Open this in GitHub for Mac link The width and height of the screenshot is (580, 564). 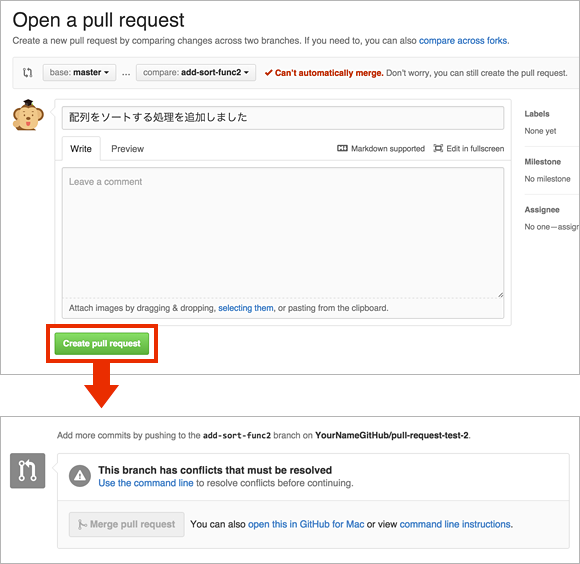pos(306,524)
